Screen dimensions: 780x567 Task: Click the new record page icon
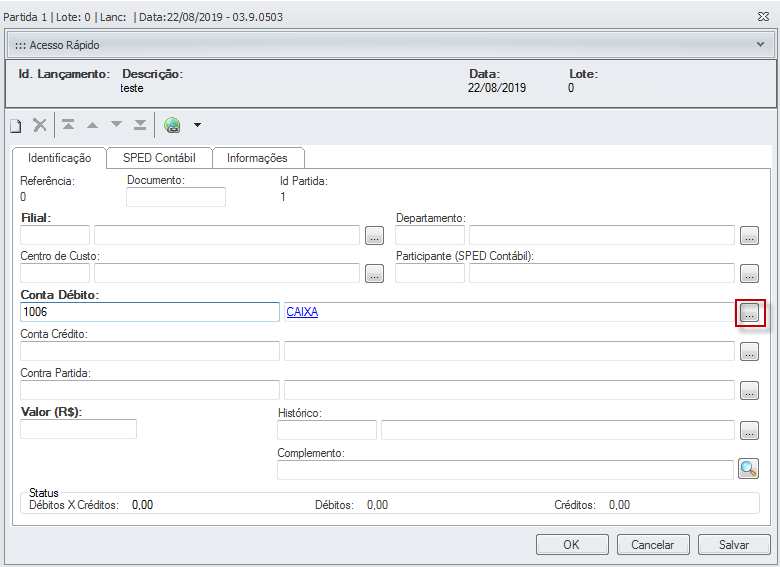(16, 125)
